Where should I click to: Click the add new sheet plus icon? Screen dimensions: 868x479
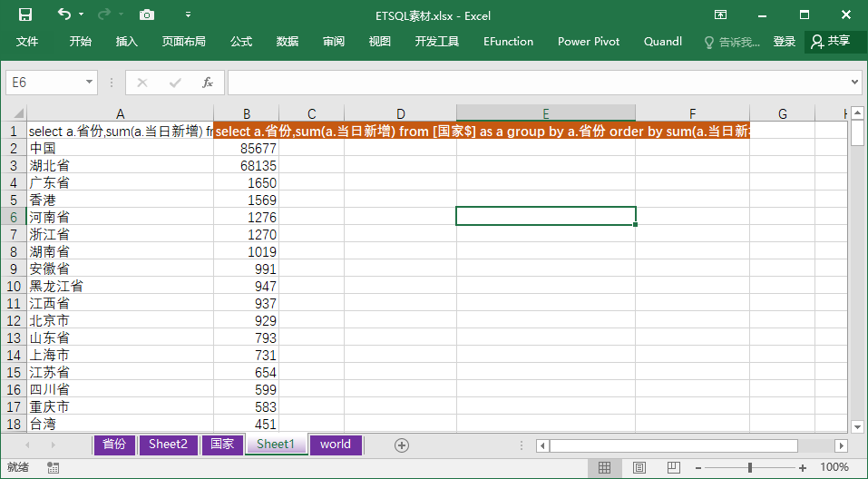(x=402, y=445)
